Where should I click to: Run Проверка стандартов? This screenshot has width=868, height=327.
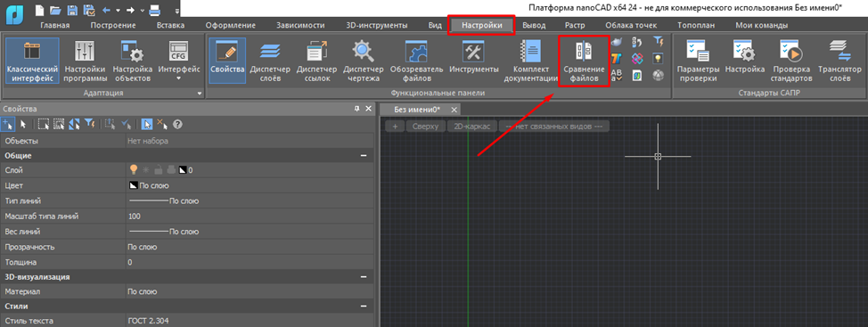[x=791, y=61]
